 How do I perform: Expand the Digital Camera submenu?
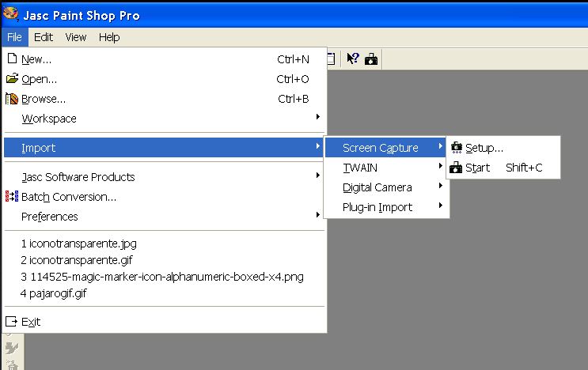click(377, 187)
